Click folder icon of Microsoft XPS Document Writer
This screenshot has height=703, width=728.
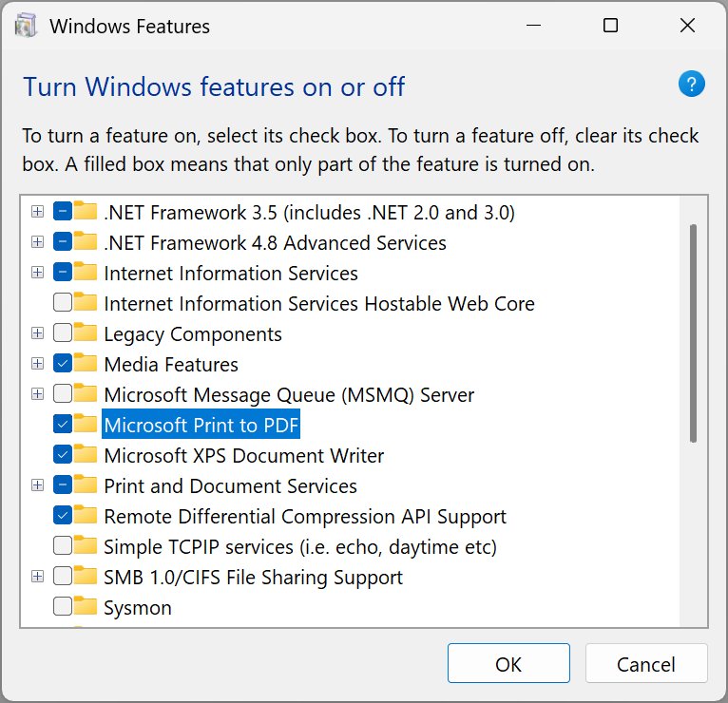pyautogui.click(x=85, y=454)
